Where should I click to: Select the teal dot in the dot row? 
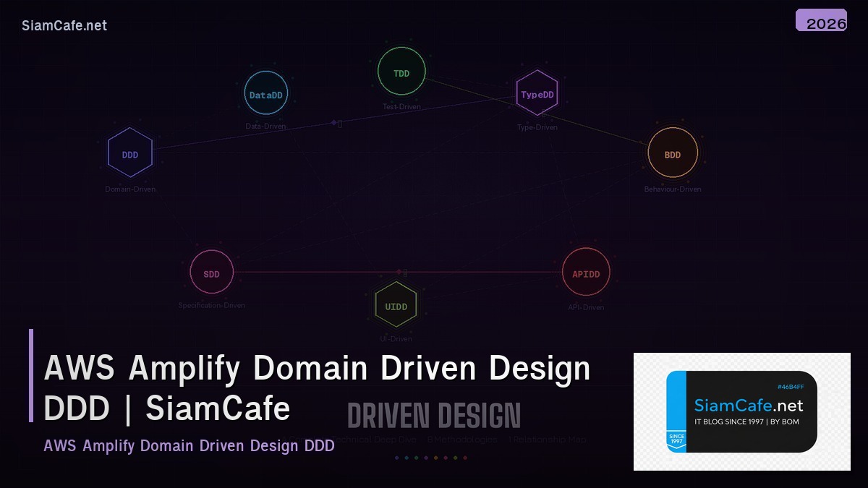[406, 457]
